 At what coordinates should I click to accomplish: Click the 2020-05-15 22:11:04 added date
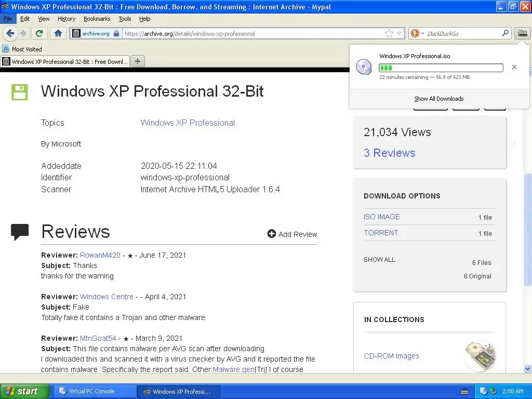tap(179, 166)
